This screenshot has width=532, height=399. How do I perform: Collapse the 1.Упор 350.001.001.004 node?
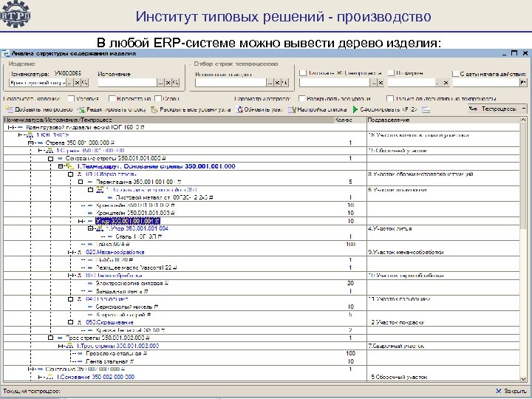(x=90, y=228)
